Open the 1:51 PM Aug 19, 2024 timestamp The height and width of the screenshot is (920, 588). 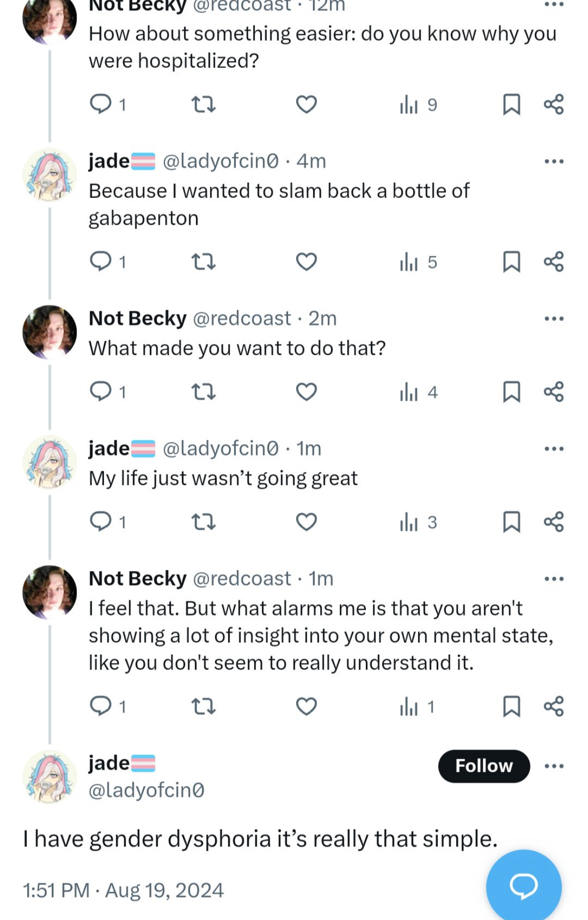123,890
